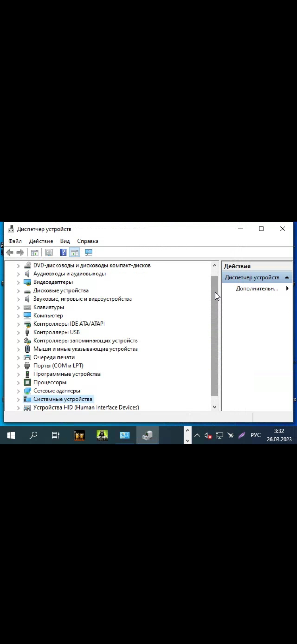Click the Дополнительные действия entry

pos(257,288)
